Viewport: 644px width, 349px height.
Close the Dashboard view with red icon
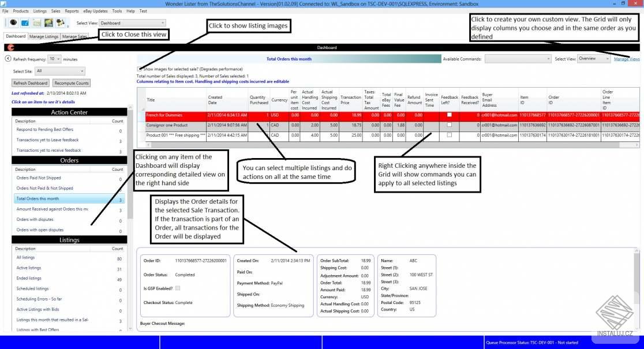click(11, 48)
